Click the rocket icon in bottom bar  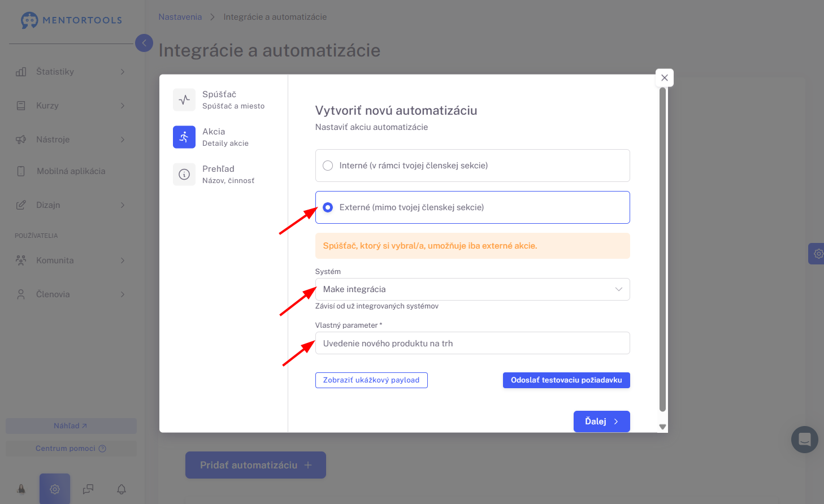point(21,489)
